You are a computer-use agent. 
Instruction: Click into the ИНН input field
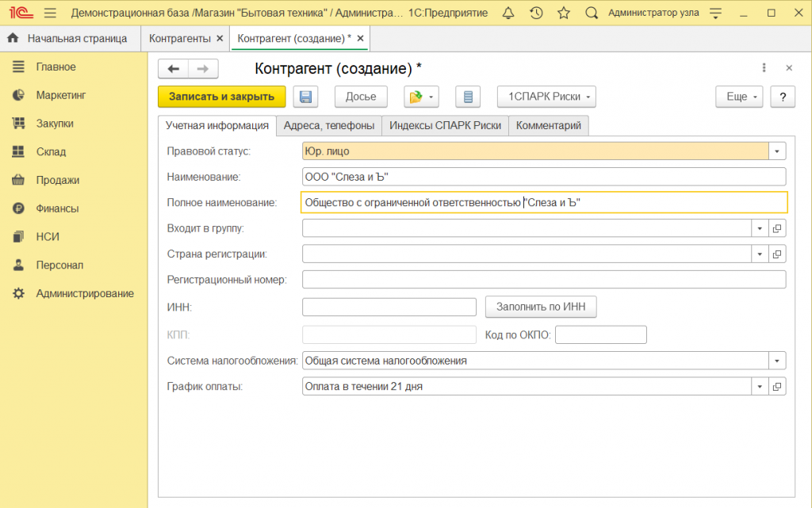click(389, 307)
